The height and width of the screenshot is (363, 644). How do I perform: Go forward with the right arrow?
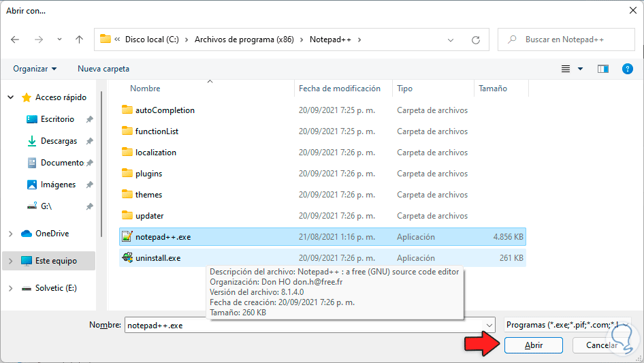tap(39, 40)
